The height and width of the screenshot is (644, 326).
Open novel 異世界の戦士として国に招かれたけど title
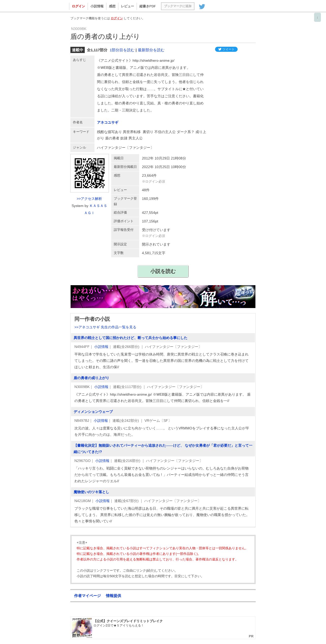131,338
